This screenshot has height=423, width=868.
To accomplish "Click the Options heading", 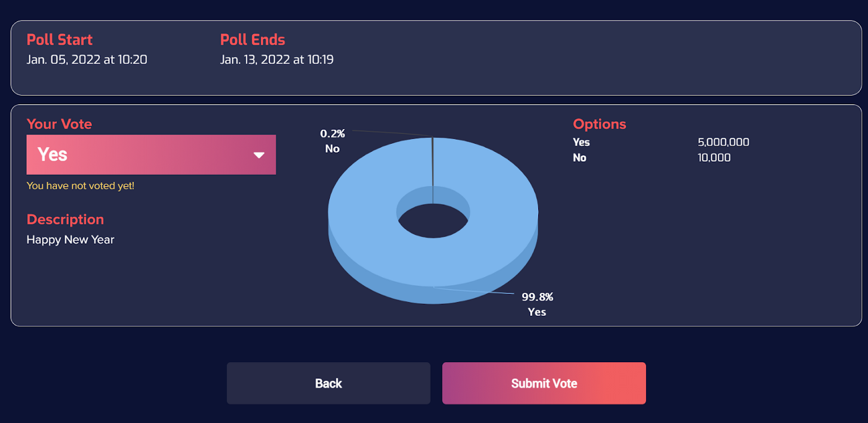I will pyautogui.click(x=599, y=124).
